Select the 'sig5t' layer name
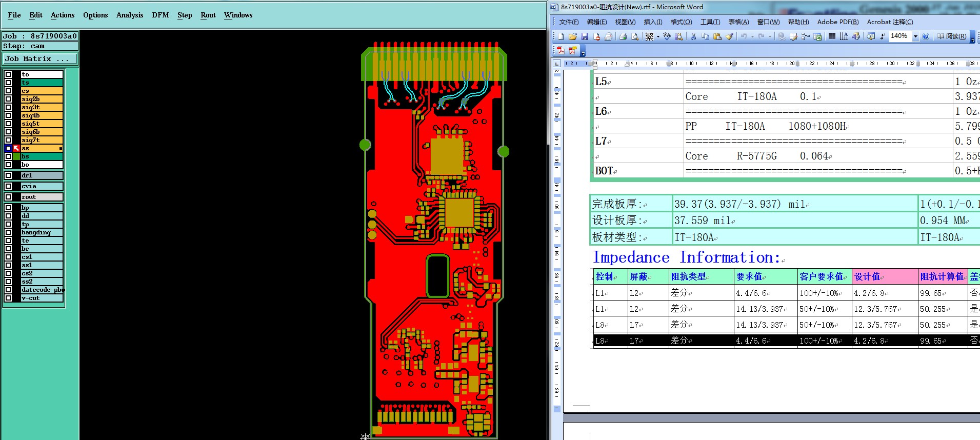Viewport: 980px width, 440px height. coord(42,124)
